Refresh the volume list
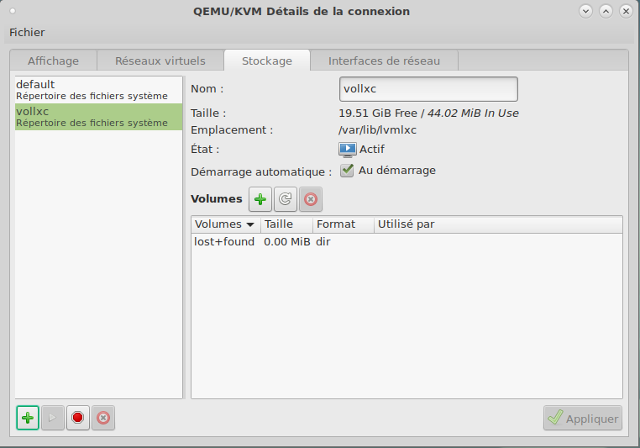The image size is (640, 448). (x=285, y=199)
